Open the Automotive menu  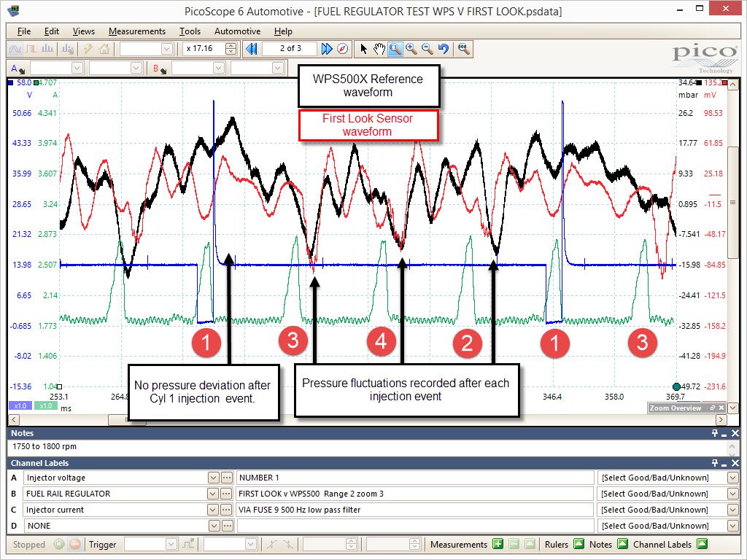[x=237, y=31]
